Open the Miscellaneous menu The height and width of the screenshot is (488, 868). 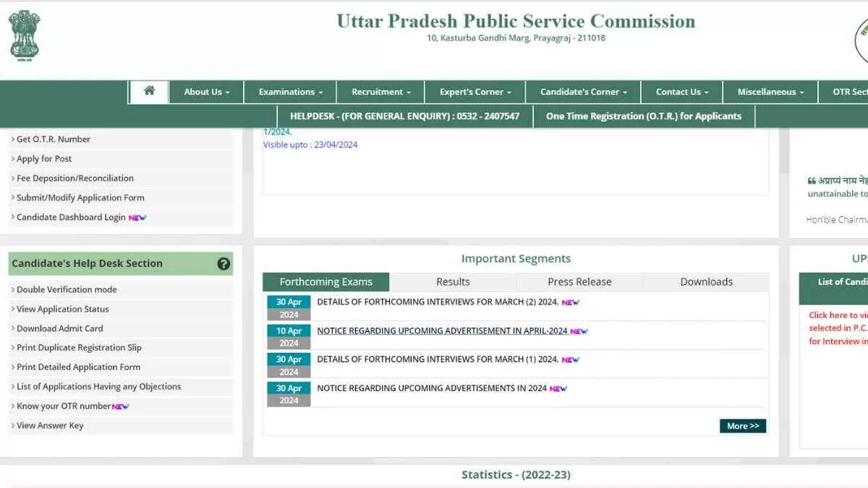(770, 92)
